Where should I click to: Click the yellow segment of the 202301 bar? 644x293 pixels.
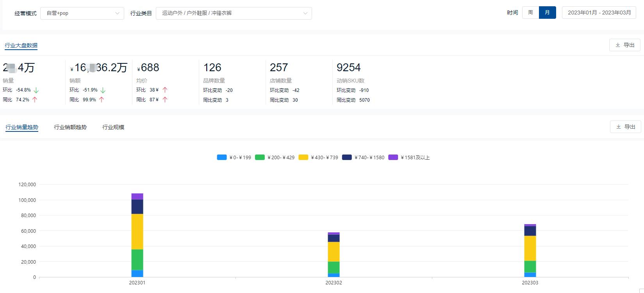(137, 232)
